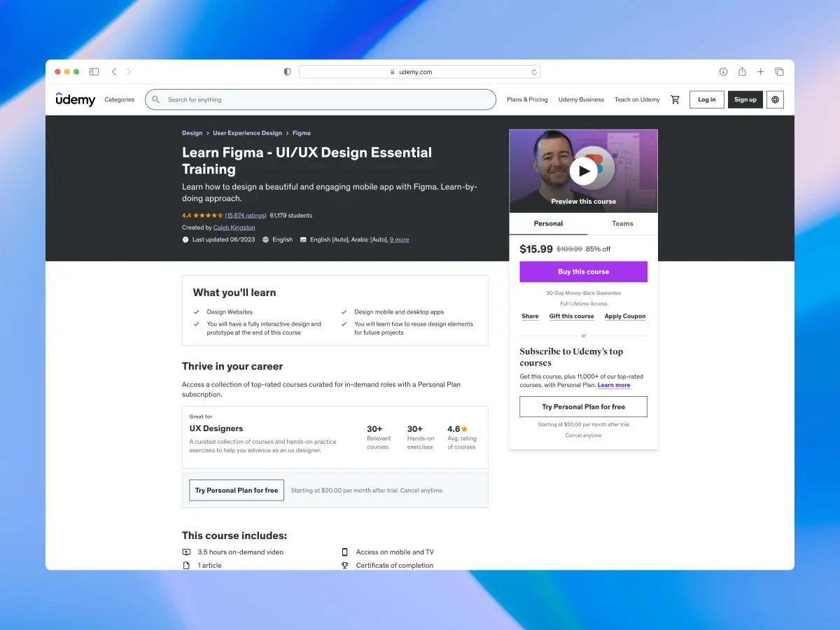Screen dimensions: 840x630
Task: Open the 15,674 ratings link
Action: (x=245, y=216)
